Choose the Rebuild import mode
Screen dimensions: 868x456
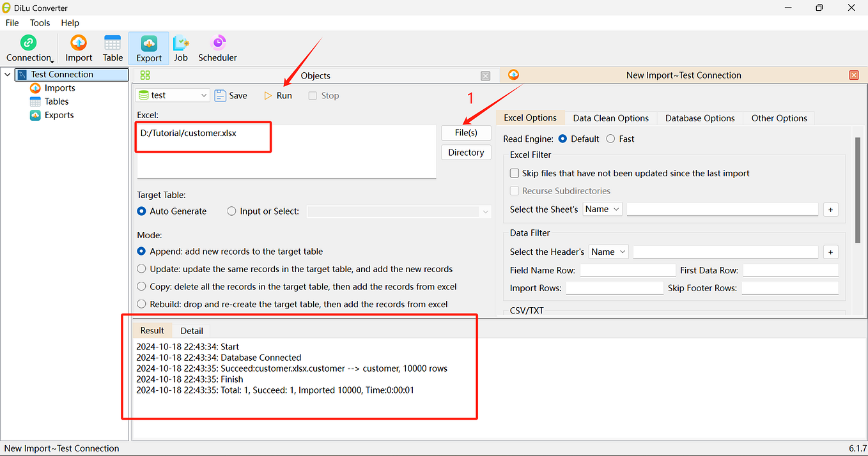tap(141, 303)
